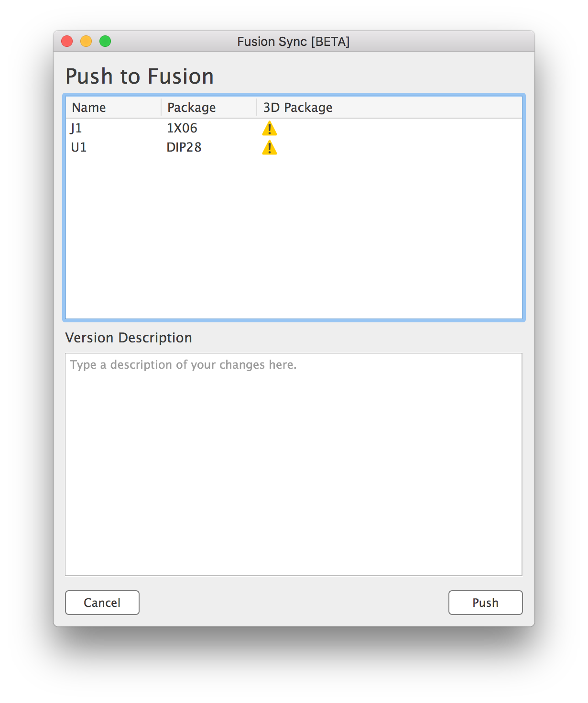Click the yellow minimize traffic light
The image size is (588, 703).
pyautogui.click(x=86, y=42)
